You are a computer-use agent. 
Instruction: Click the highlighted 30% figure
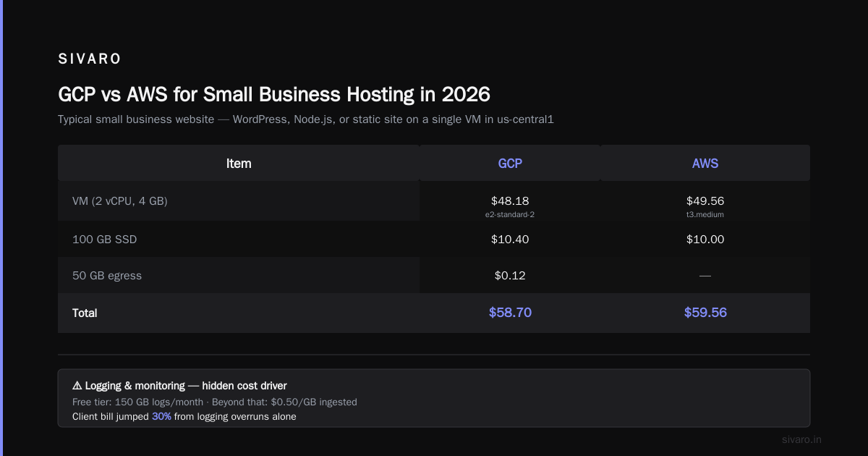[x=161, y=416]
